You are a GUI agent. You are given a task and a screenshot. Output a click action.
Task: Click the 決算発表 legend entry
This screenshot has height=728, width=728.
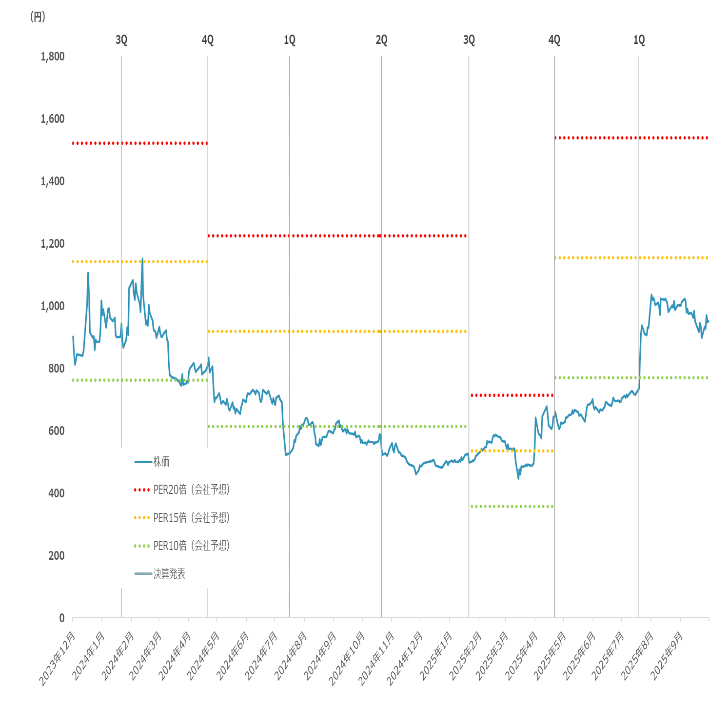coord(169,574)
